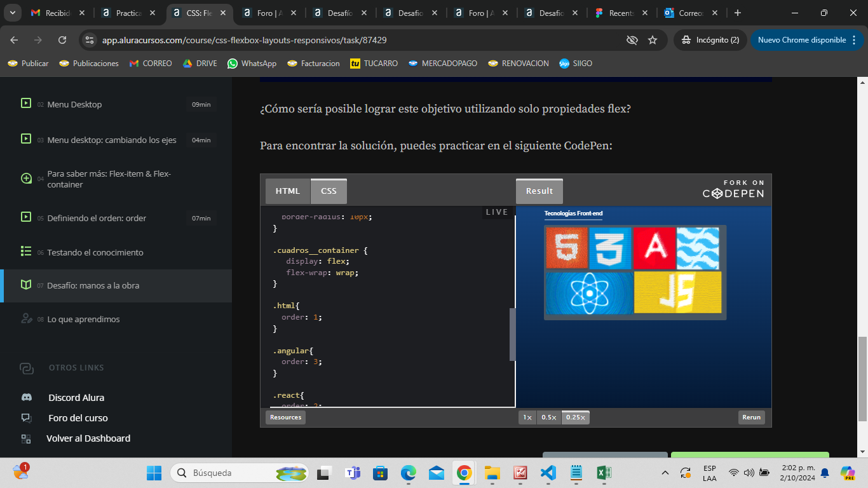
Task: Open Microsoft Edge from taskbar
Action: tap(409, 473)
